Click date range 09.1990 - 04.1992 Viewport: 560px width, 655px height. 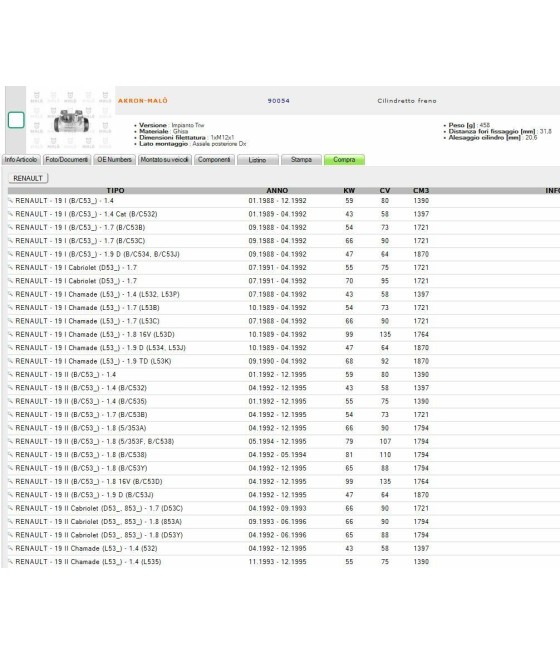point(277,361)
